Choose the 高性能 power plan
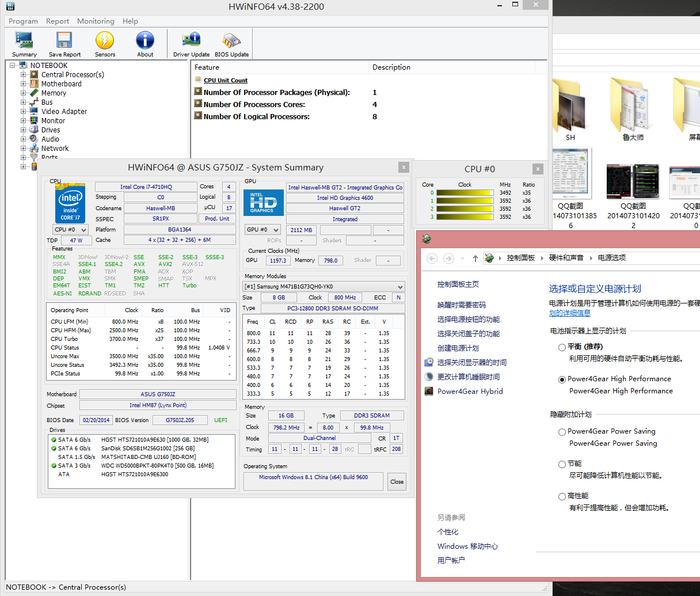Viewport: 700px width, 596px height. [562, 496]
